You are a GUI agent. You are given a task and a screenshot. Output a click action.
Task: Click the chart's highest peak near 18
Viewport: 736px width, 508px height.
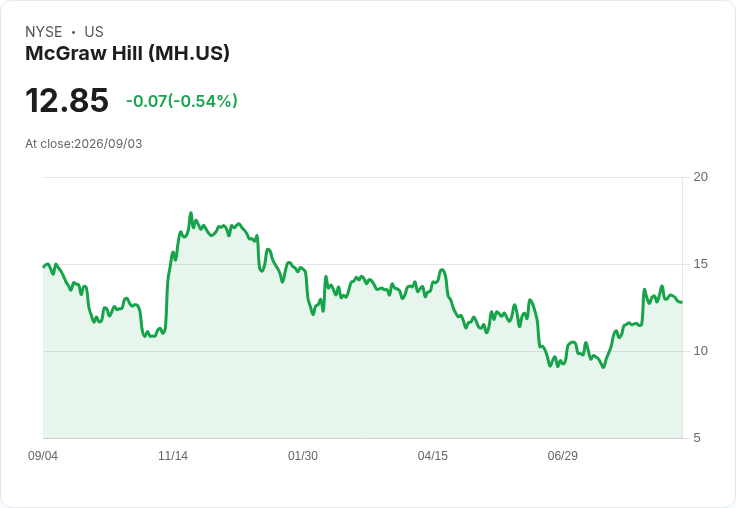[191, 213]
